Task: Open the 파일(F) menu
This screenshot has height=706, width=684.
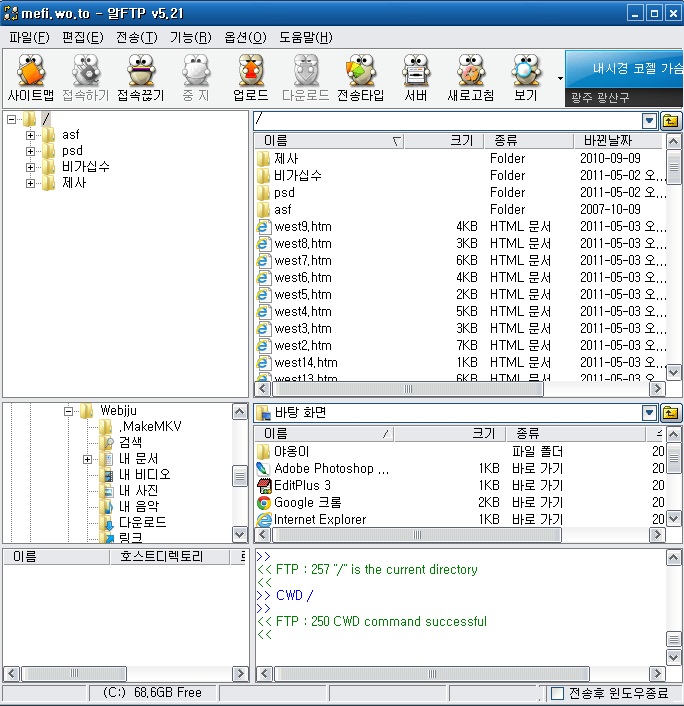Action: (x=28, y=37)
